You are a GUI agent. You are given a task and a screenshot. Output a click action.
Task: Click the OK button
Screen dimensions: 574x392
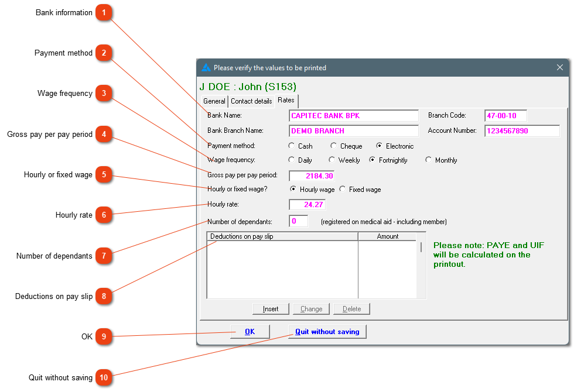[250, 332]
